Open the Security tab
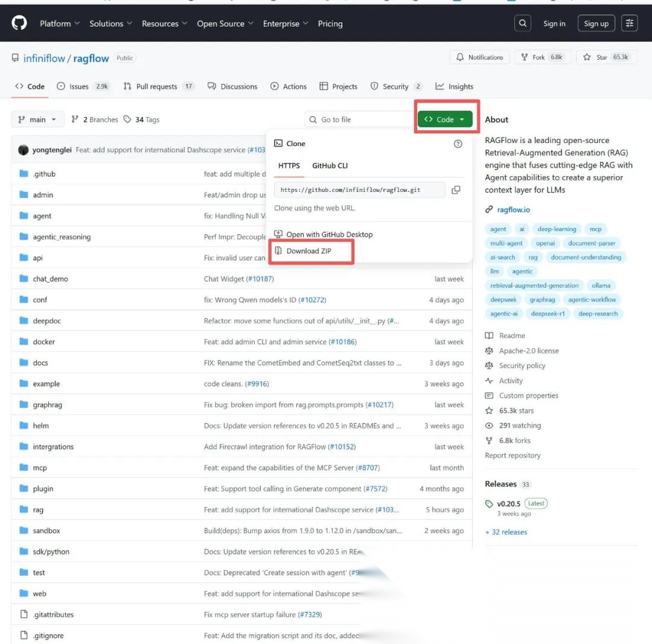This screenshot has width=652, height=644. coord(396,86)
